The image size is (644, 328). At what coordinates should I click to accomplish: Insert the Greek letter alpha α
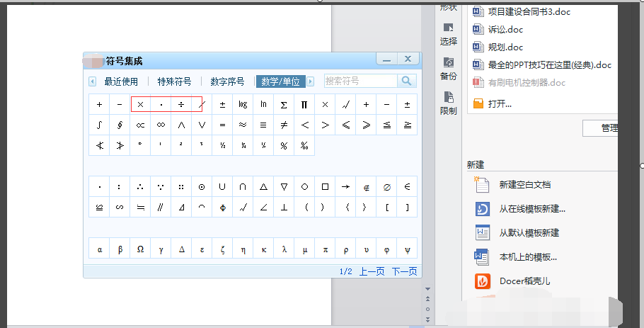99,249
